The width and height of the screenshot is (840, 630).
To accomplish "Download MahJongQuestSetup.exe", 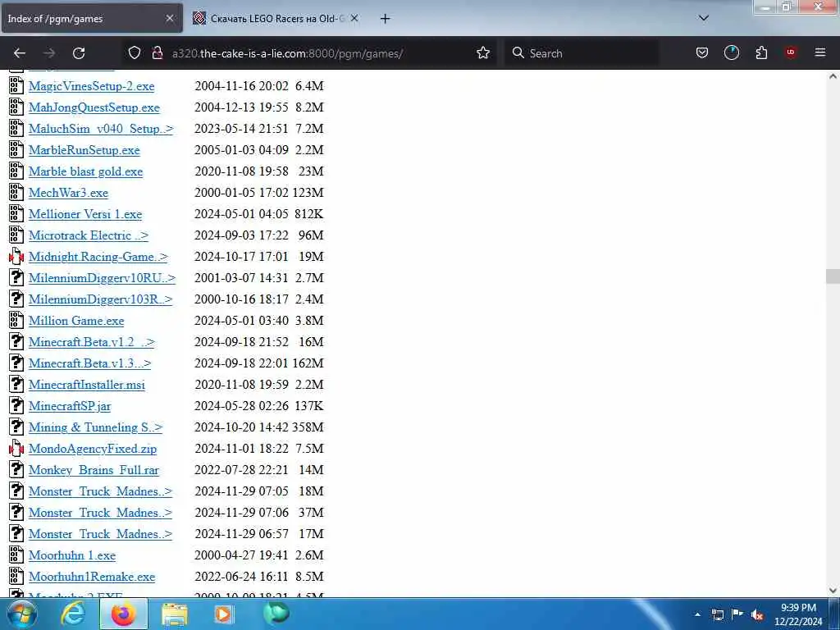I will [94, 107].
